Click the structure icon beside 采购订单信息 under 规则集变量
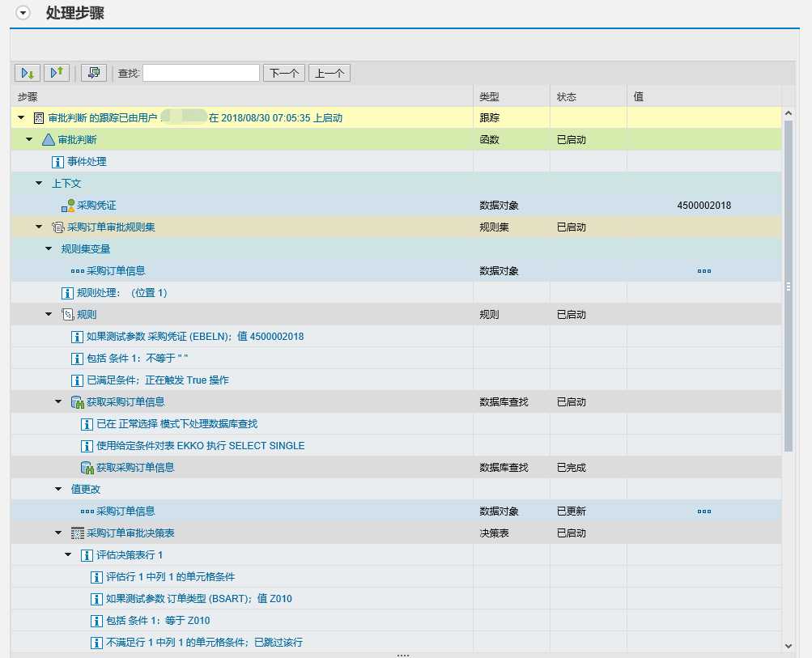 pyautogui.click(x=78, y=271)
